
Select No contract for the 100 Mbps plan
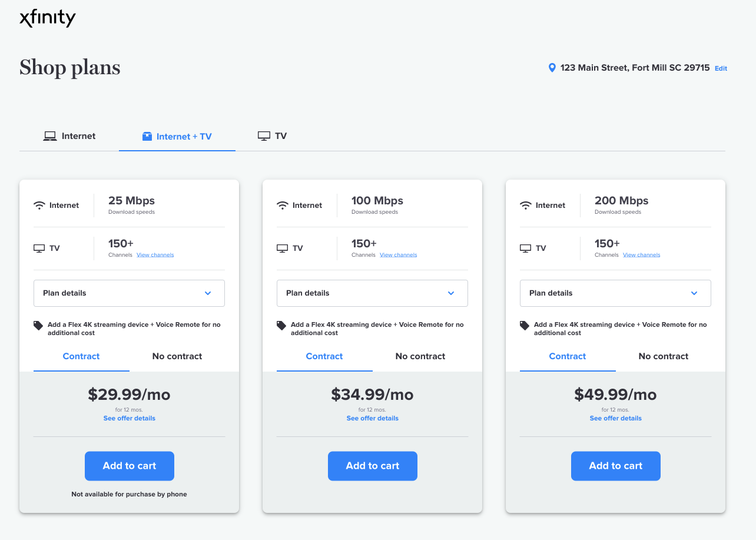coord(420,356)
